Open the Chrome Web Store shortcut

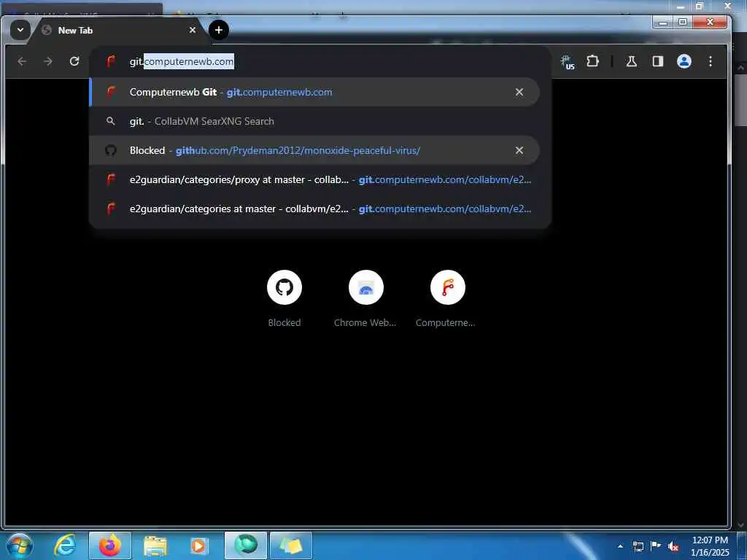pyautogui.click(x=365, y=298)
